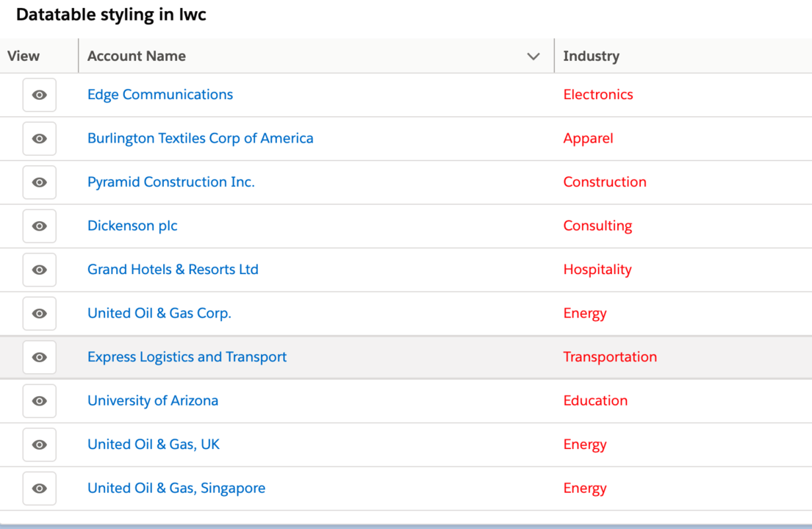Open Edge Communications account link
This screenshot has height=529, width=812.
tap(160, 95)
